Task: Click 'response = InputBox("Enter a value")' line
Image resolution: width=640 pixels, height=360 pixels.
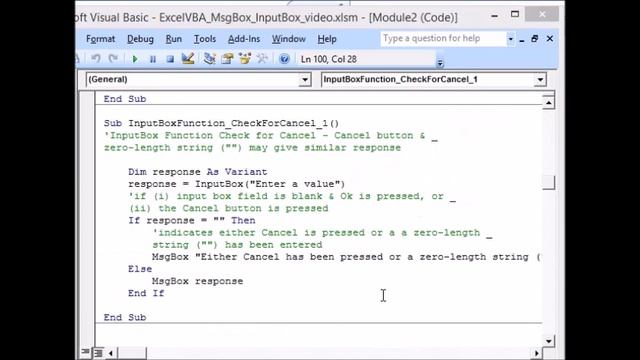Action: tap(236, 184)
